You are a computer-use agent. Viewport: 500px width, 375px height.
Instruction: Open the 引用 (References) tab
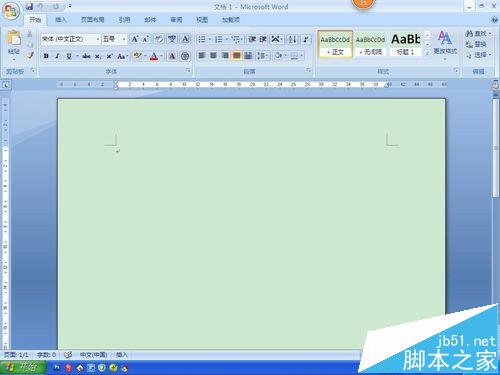[124, 20]
